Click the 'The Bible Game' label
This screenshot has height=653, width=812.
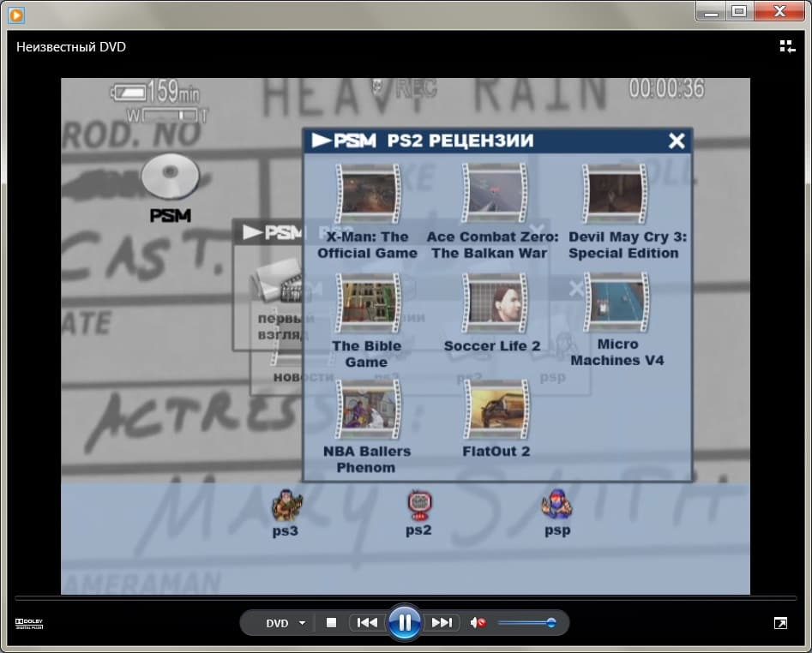[367, 354]
